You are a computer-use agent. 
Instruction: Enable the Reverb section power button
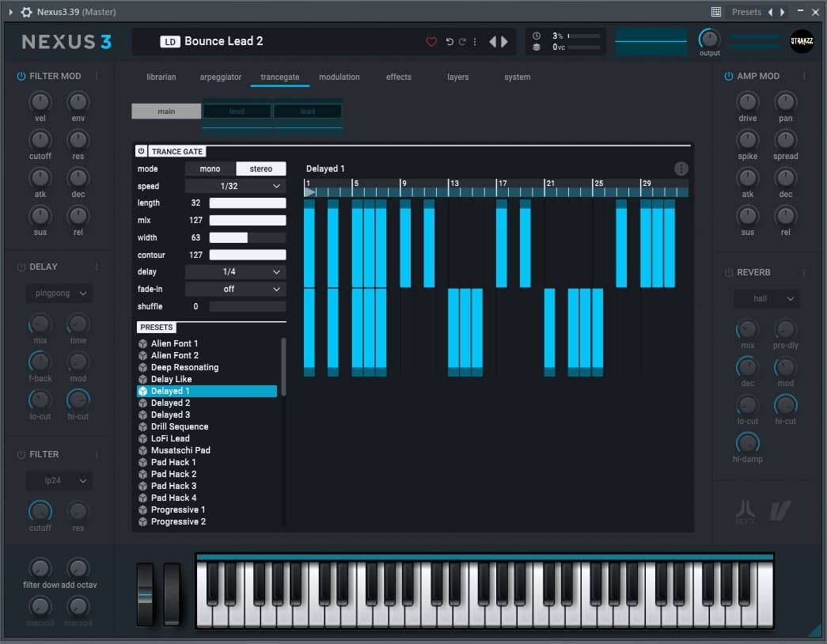click(x=728, y=272)
